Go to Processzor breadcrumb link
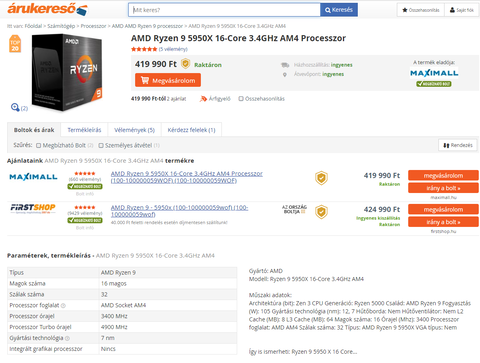 (x=93, y=26)
